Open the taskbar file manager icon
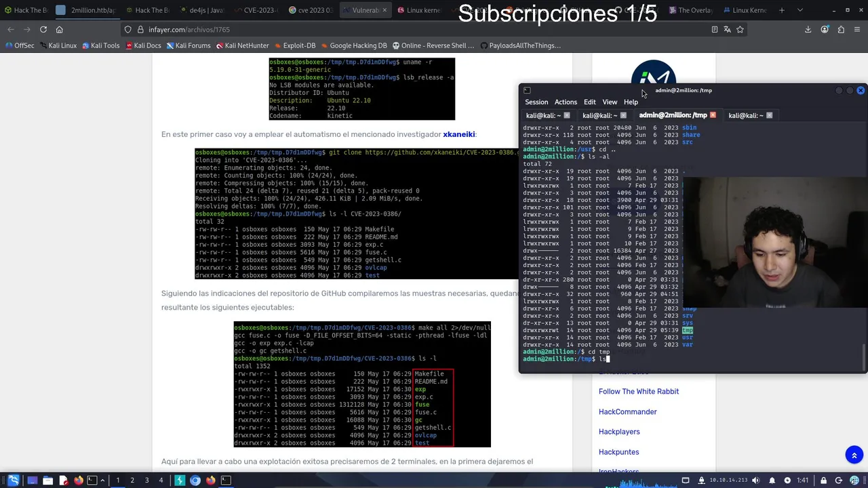The image size is (868, 488). (47, 481)
